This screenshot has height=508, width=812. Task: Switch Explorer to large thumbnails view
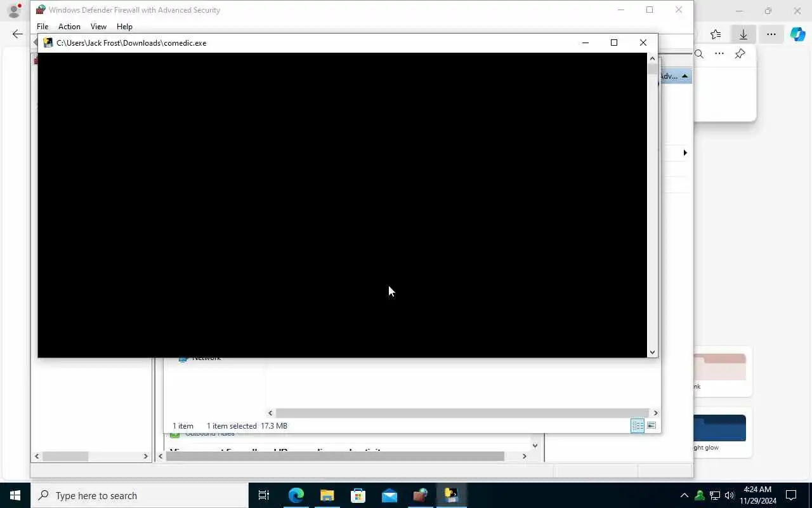pos(652,426)
